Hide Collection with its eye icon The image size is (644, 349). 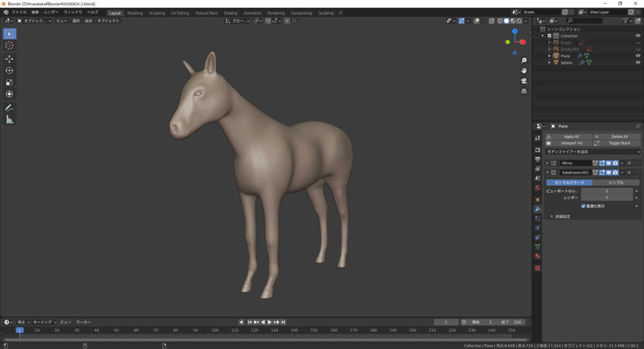(x=638, y=36)
